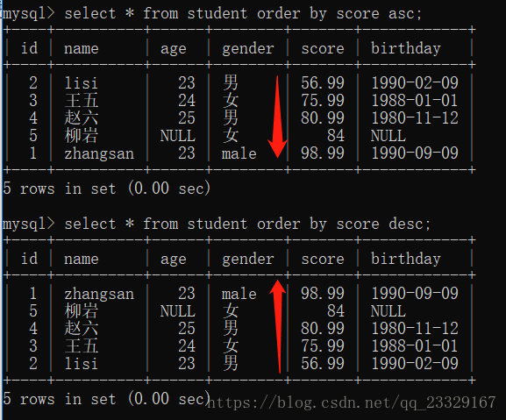506x420 pixels.
Task: Click name '柳岩' in the asc result table
Action: pyautogui.click(x=82, y=136)
